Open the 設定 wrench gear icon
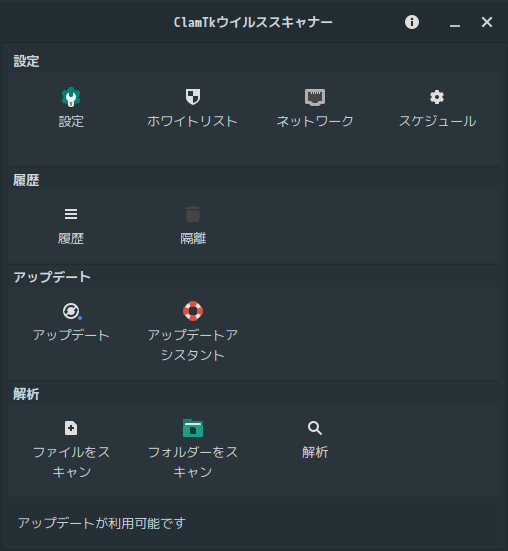The height and width of the screenshot is (551, 508). (71, 97)
